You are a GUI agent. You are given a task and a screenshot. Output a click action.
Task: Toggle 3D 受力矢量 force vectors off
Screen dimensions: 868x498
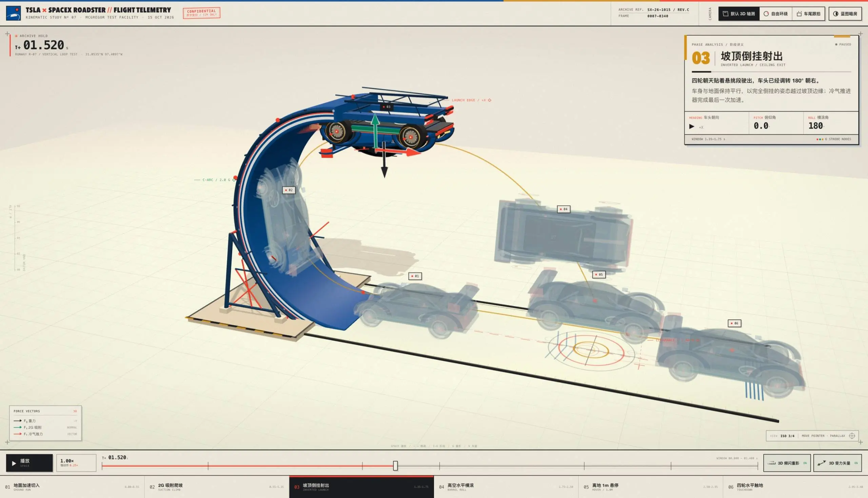(837, 463)
